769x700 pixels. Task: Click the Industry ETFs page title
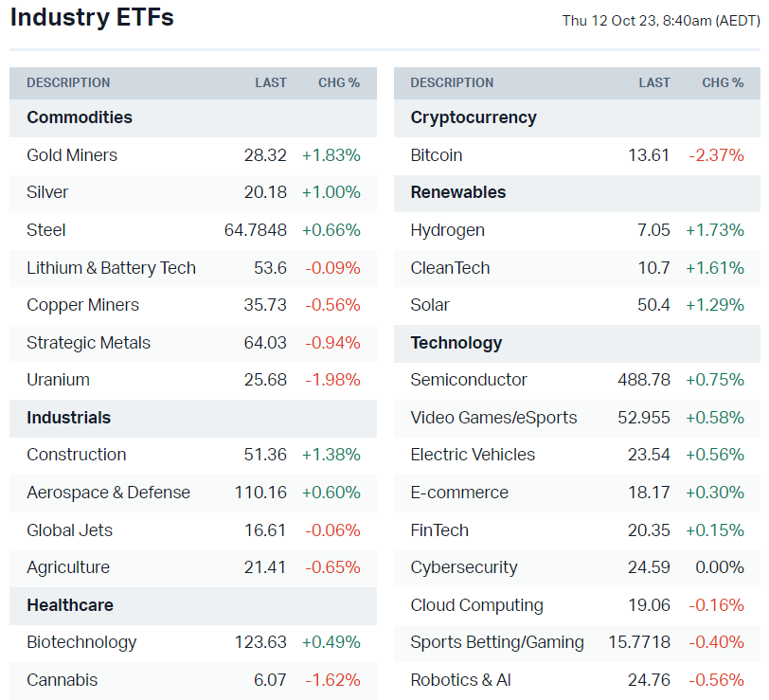pyautogui.click(x=92, y=18)
